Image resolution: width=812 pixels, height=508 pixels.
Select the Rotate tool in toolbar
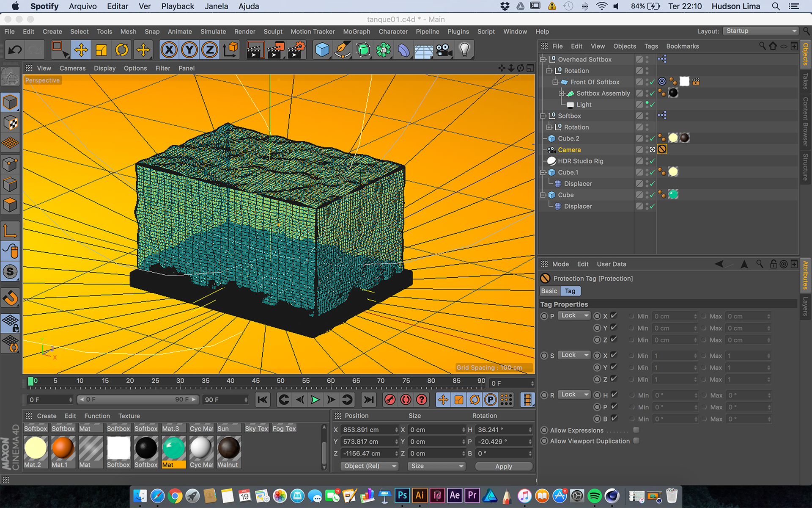(122, 50)
